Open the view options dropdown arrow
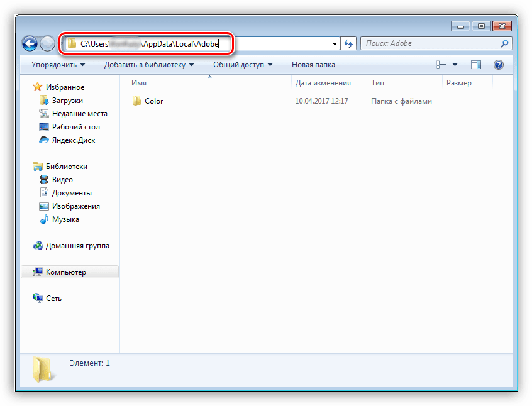The image size is (532, 406). pos(455,65)
